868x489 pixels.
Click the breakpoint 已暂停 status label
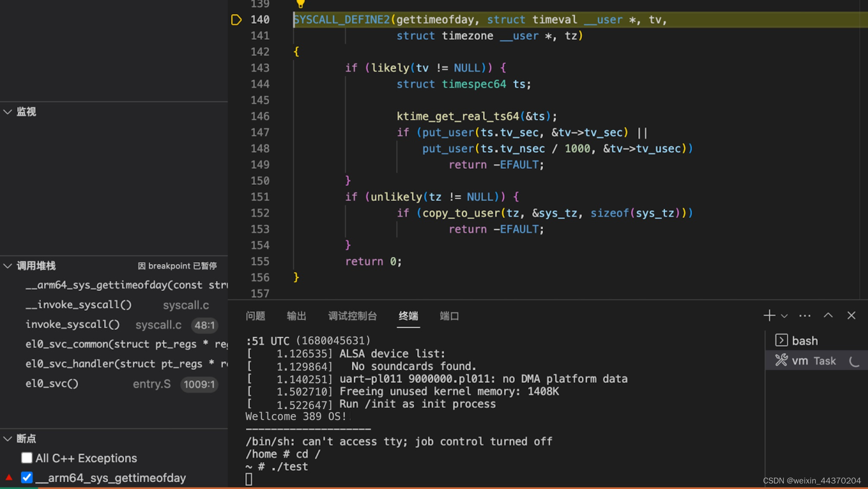point(177,266)
